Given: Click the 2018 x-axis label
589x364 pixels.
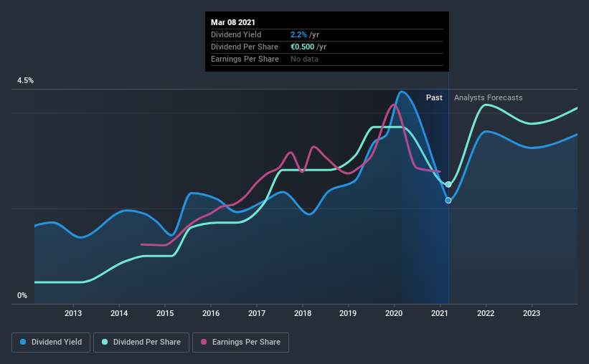Looking at the screenshot, I should pos(302,313).
